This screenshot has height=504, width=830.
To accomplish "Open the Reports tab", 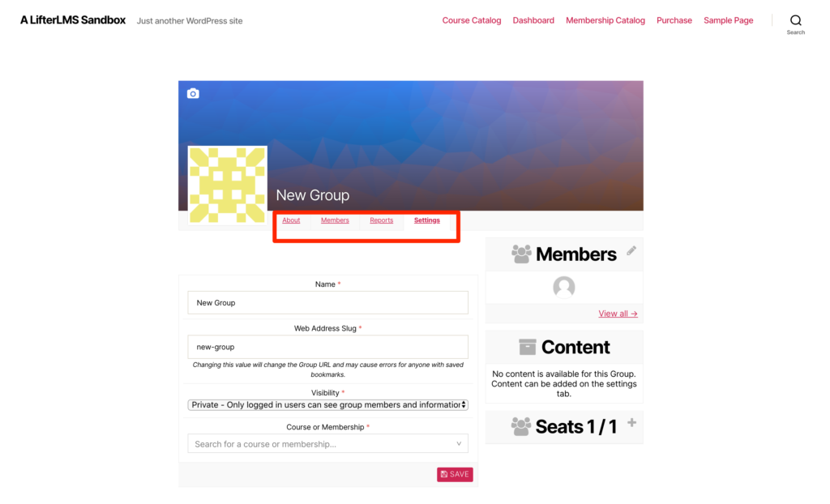I will click(381, 220).
